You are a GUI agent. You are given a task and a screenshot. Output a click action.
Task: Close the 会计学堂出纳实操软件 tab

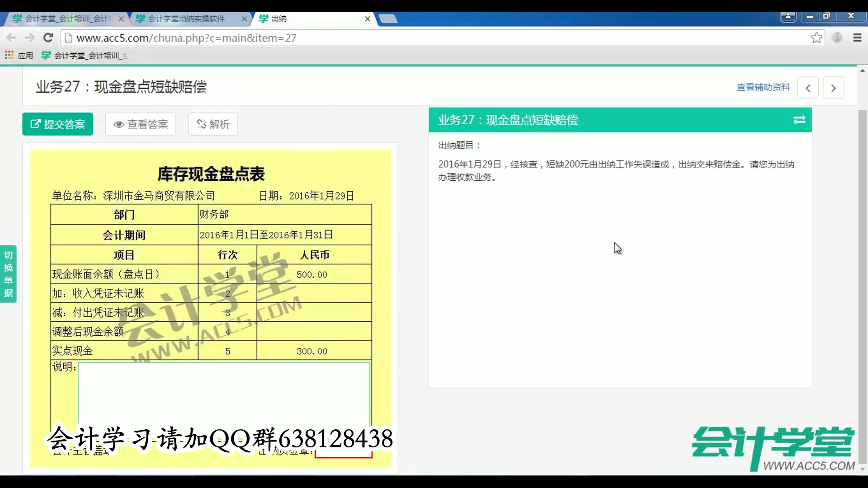click(244, 19)
